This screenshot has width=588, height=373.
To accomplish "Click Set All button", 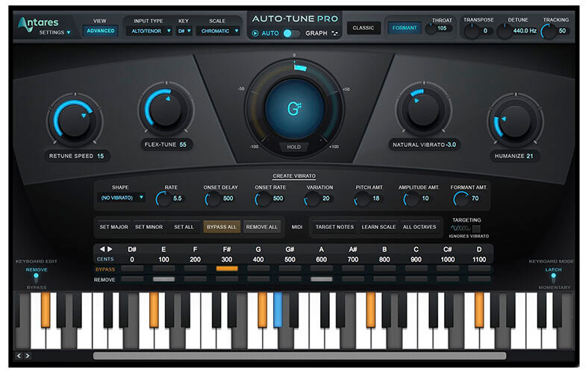I will pos(184,227).
